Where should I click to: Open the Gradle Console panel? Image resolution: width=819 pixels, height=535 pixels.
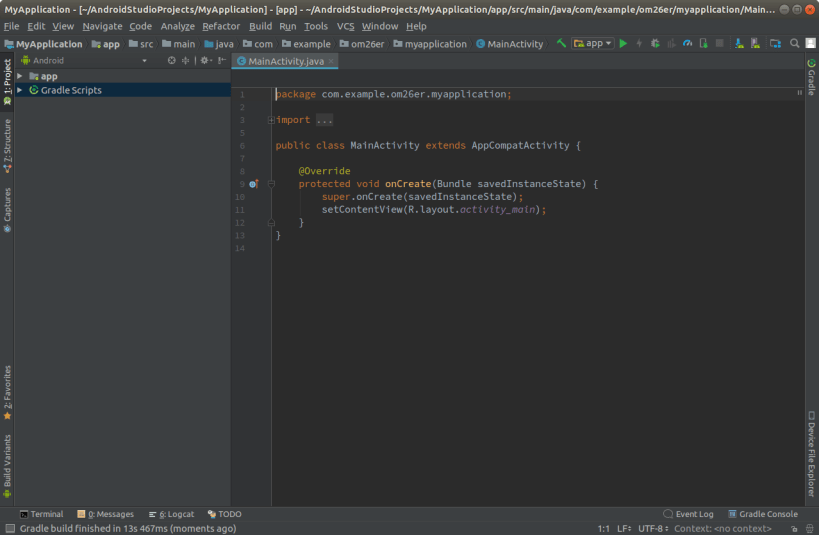[x=763, y=514]
